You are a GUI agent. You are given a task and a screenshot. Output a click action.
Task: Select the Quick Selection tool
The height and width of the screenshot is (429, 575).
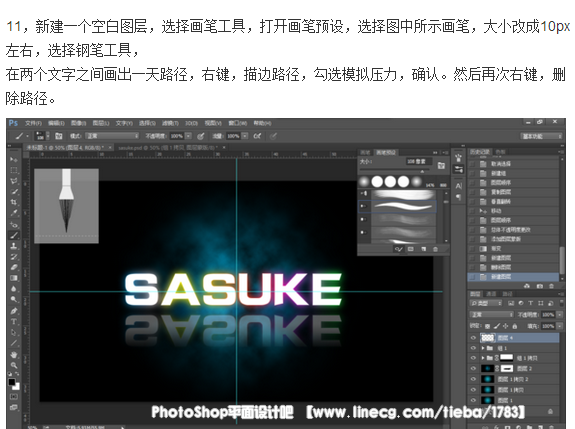point(14,191)
